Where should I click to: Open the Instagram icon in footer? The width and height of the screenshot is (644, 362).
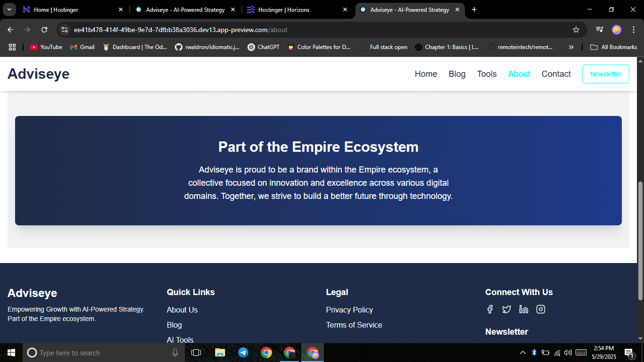[x=541, y=309]
